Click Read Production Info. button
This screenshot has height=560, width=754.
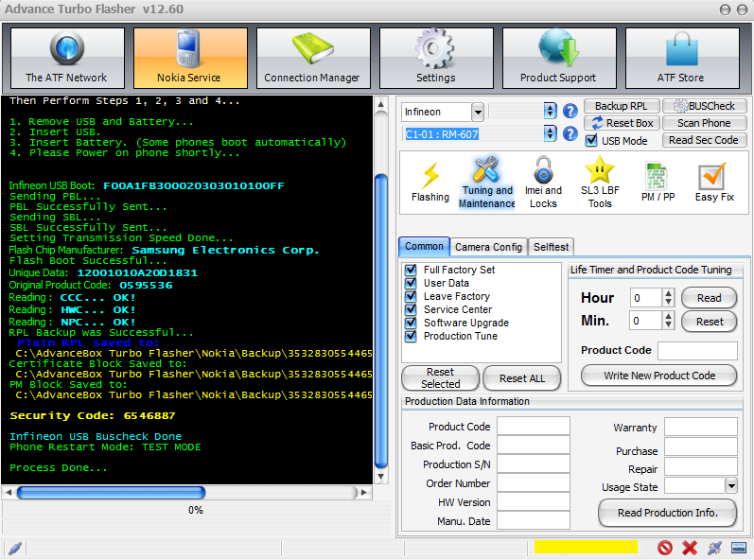point(668,513)
